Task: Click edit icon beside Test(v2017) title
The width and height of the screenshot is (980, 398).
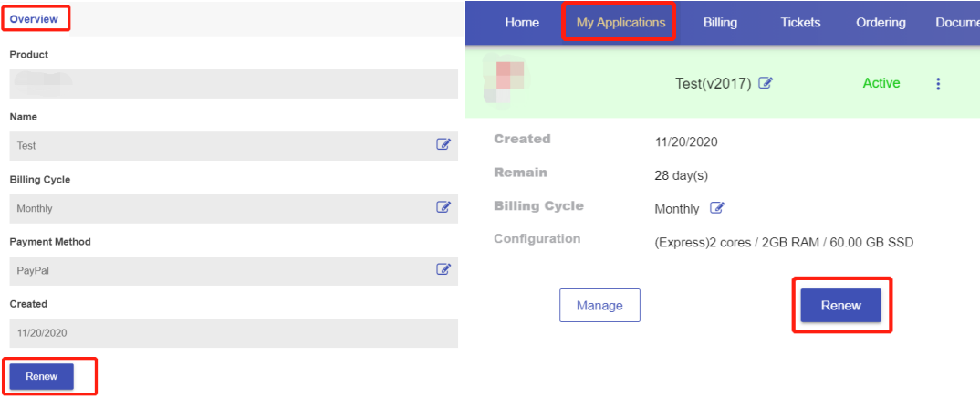Action: tap(766, 83)
